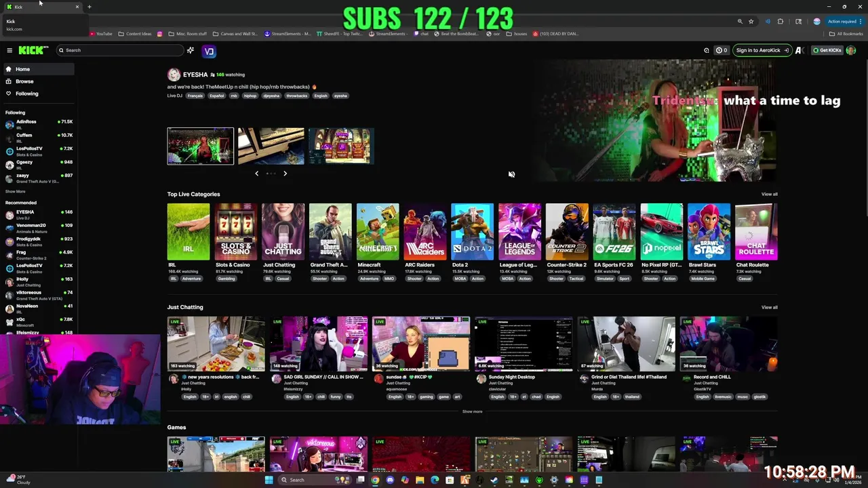The image size is (868, 488).
Task: Switch to the Kick browser tab
Action: 42,7
